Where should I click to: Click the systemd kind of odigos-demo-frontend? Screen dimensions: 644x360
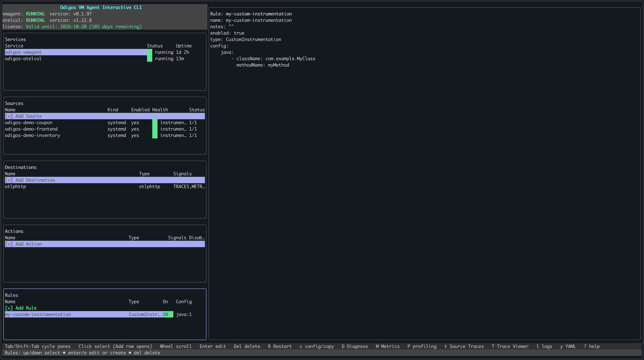[x=117, y=129]
